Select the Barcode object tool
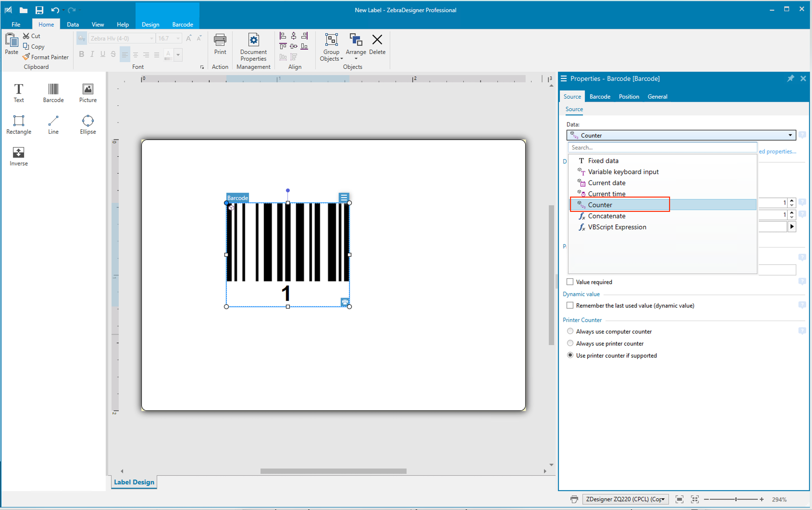Screen dimensions: 812x510 tap(53, 93)
